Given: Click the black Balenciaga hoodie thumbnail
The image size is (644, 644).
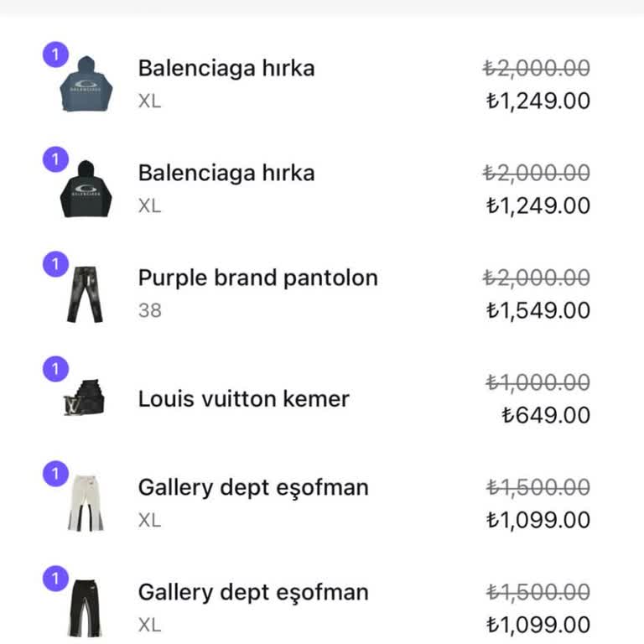Looking at the screenshot, I should 86,189.
